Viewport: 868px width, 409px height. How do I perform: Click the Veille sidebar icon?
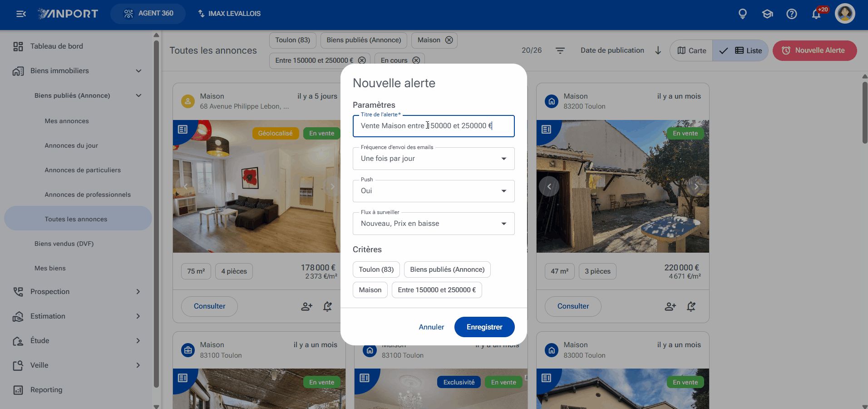[x=18, y=365]
